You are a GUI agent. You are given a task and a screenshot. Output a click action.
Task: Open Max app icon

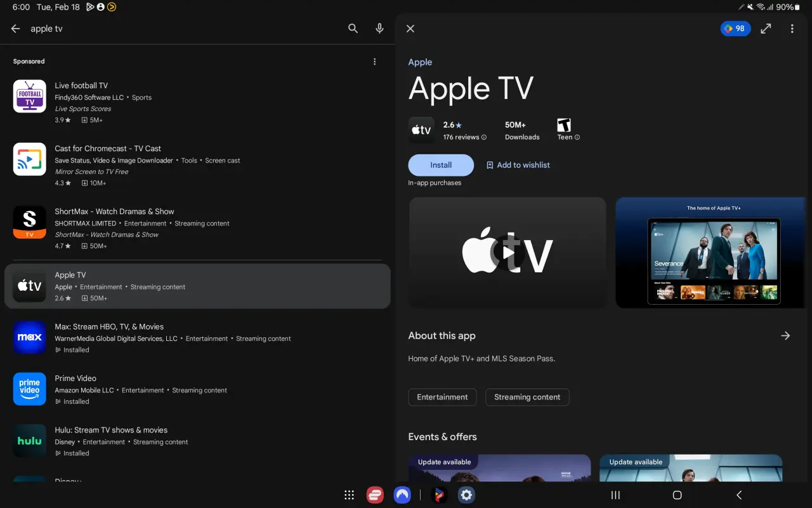[x=30, y=337]
